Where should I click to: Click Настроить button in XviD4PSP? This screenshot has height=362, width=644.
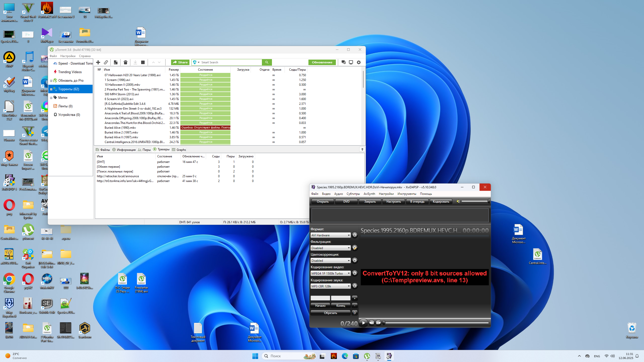coord(393,201)
